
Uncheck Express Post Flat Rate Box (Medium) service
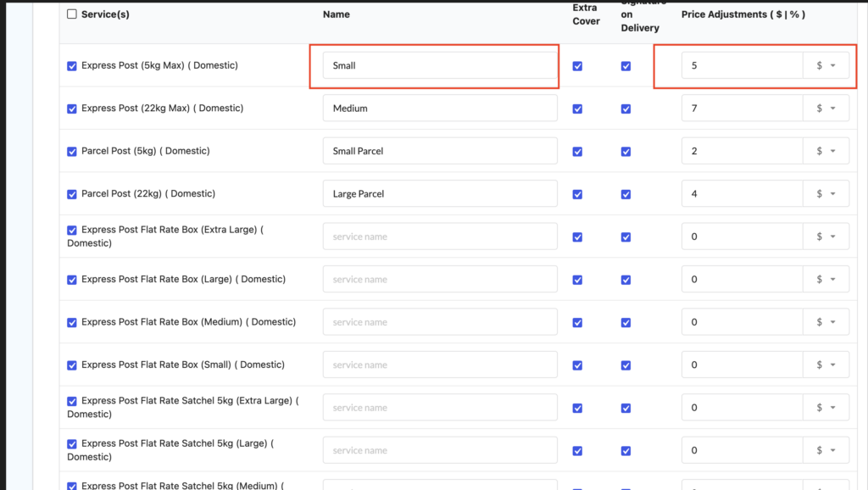point(72,322)
